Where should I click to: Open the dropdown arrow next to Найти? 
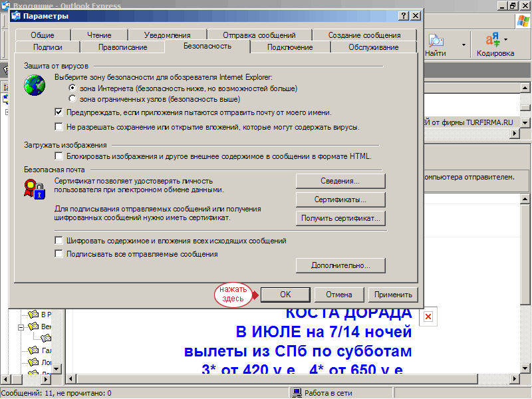click(x=464, y=45)
